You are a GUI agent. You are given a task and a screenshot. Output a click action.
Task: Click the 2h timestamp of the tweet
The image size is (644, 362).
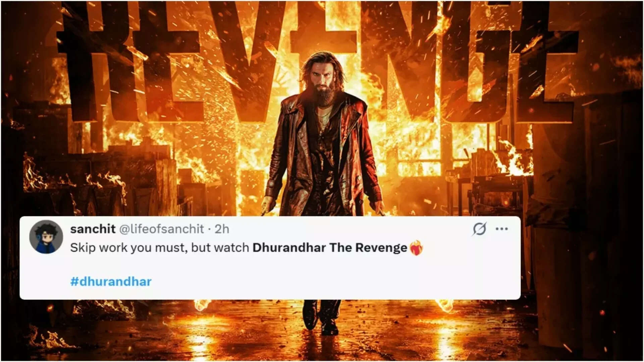click(222, 229)
